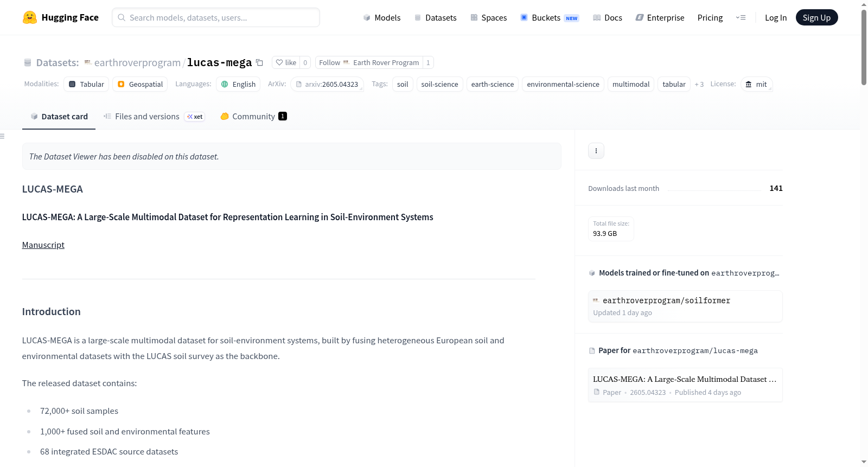Open the three-dot options menu in sidebar
The width and height of the screenshot is (868, 467).
point(596,151)
